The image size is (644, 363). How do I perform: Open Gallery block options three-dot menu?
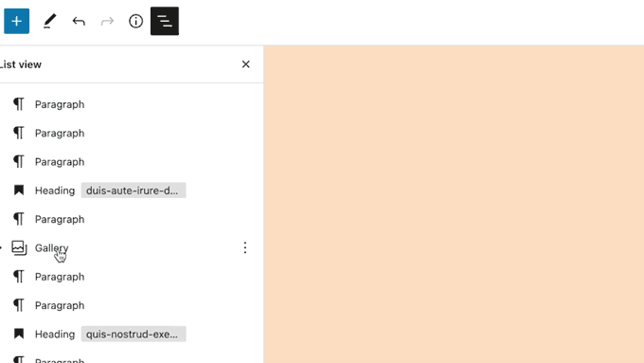click(x=245, y=247)
